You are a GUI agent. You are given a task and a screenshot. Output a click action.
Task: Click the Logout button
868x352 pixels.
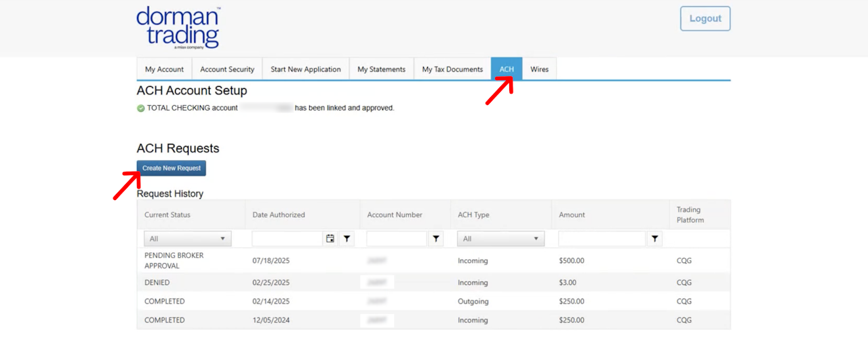click(705, 19)
